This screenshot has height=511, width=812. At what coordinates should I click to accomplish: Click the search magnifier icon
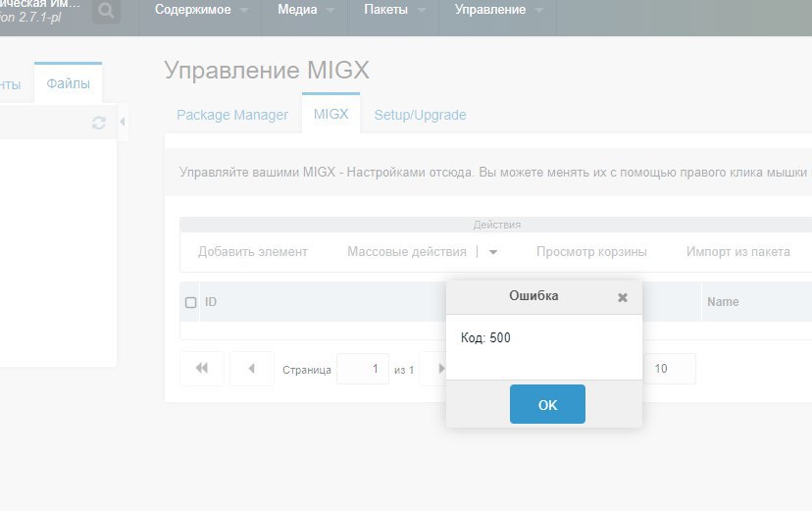(106, 11)
